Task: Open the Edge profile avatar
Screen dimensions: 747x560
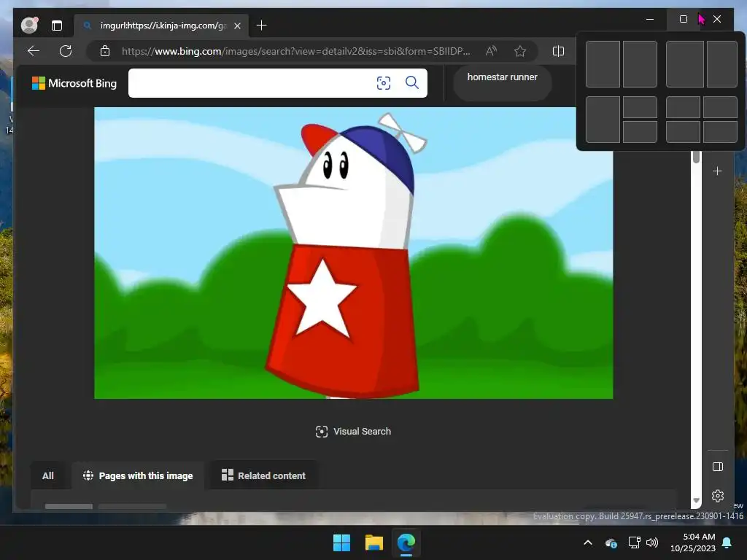Action: (x=29, y=26)
